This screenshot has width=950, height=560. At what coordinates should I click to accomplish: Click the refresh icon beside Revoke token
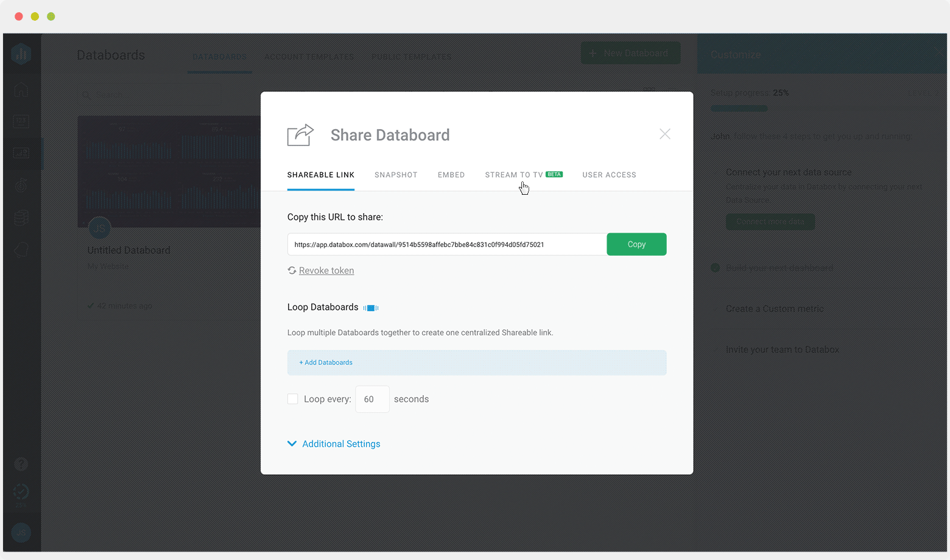(x=292, y=270)
